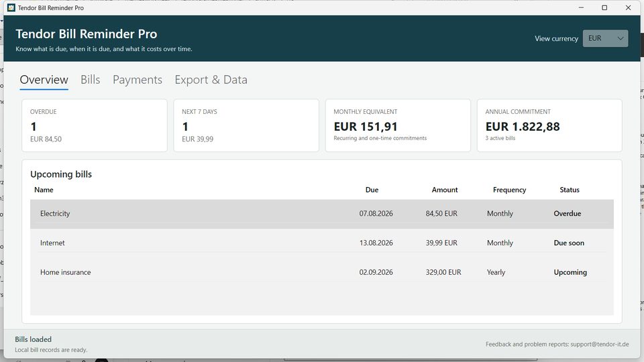Select the Electricity bill row
Screen dimensions: 644x362
coord(322,214)
